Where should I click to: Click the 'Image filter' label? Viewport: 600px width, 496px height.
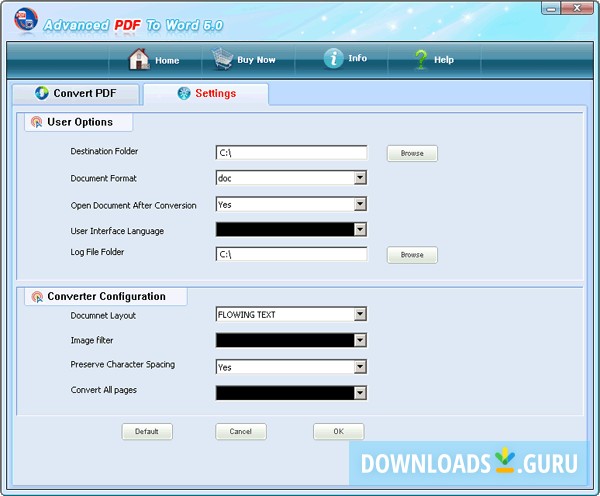(92, 340)
